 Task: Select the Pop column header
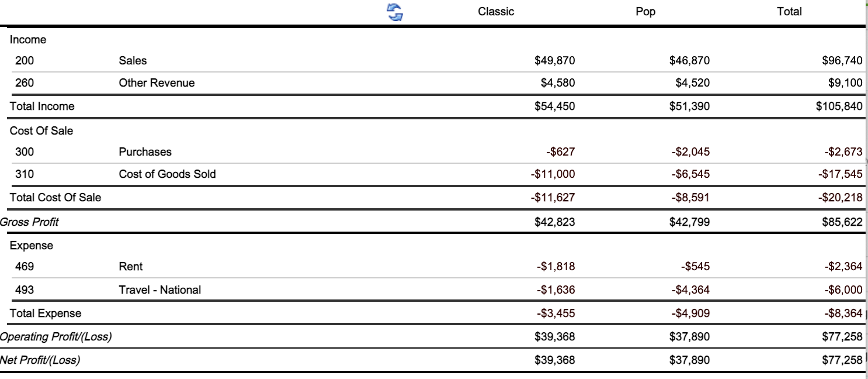coord(645,12)
